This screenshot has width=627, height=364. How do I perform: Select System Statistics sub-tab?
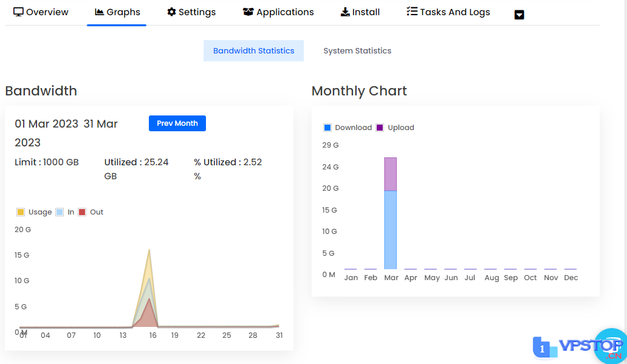tap(357, 51)
